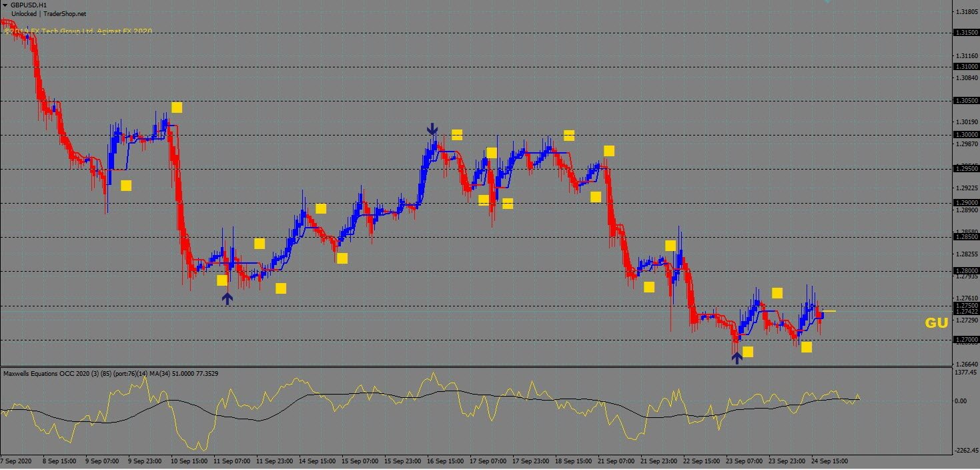Click the dark down arrow signal near 1.30000
This screenshot has height=470, width=980.
[432, 129]
